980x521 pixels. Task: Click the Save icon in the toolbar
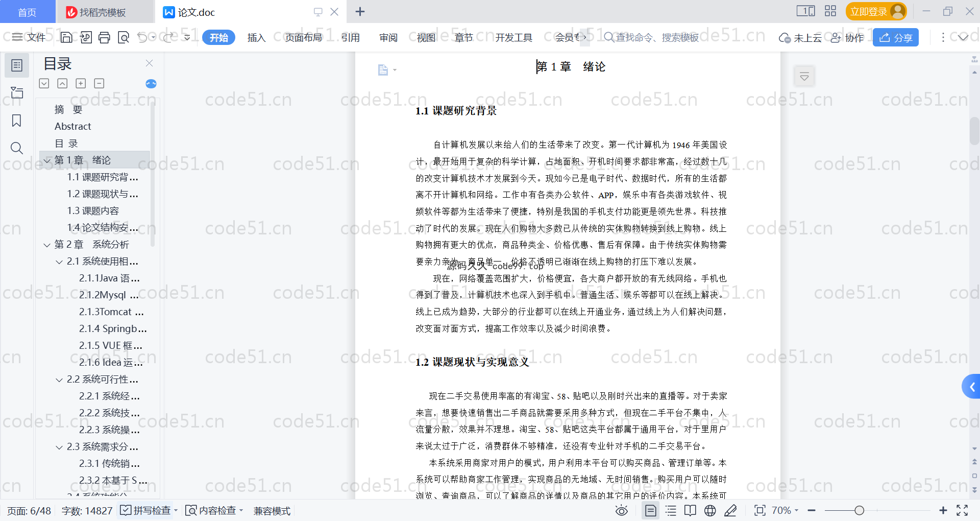coord(66,37)
